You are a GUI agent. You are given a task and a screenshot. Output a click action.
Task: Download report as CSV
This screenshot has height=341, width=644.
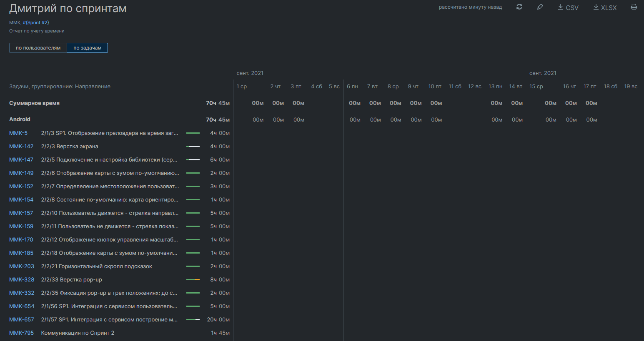point(568,7)
